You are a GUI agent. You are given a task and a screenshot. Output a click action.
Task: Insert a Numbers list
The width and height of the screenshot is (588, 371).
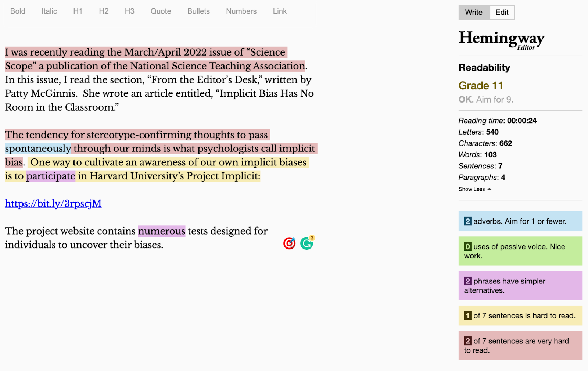click(x=241, y=11)
